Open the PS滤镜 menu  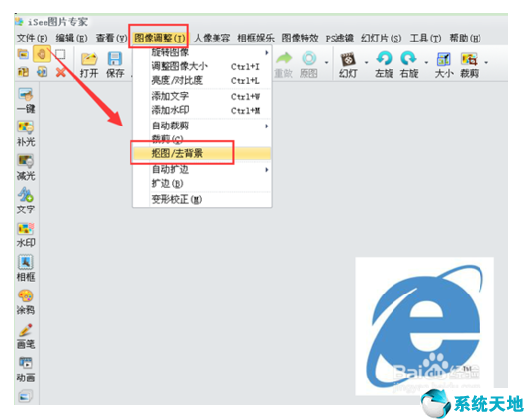click(x=339, y=39)
